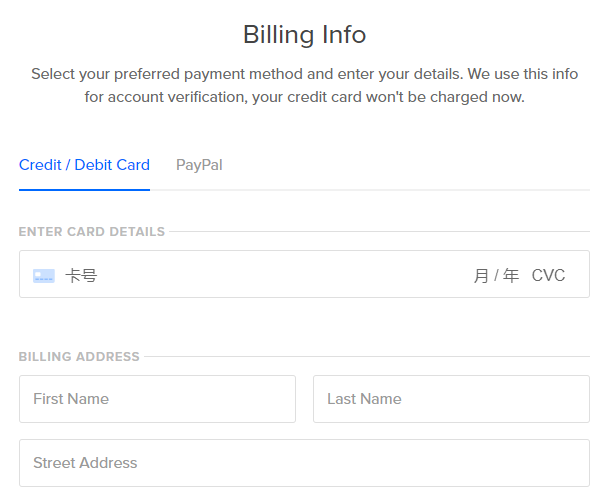
Task: Click divider line right of ENTER CARD DETAILS
Action: point(379,232)
